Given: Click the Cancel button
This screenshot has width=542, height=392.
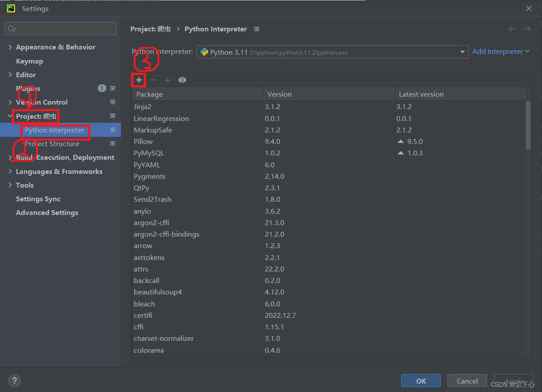Looking at the screenshot, I should (x=467, y=381).
